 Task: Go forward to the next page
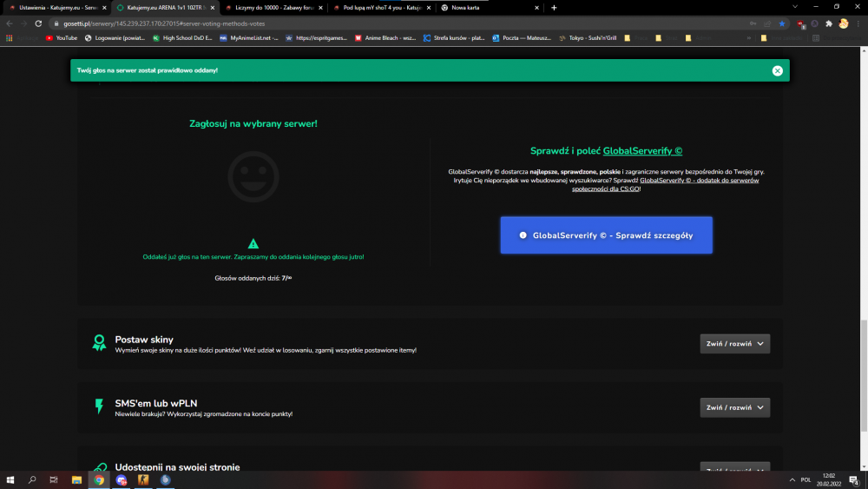pos(23,23)
